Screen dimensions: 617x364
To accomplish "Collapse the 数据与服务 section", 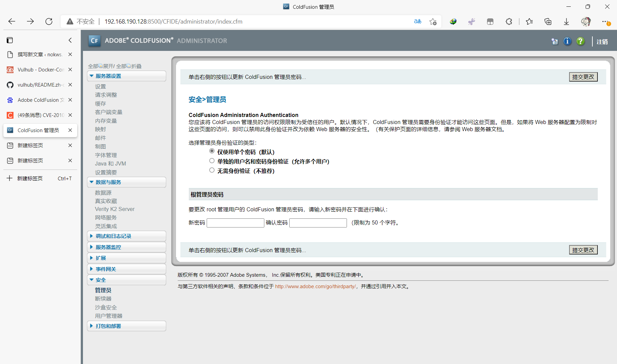I will (108, 182).
